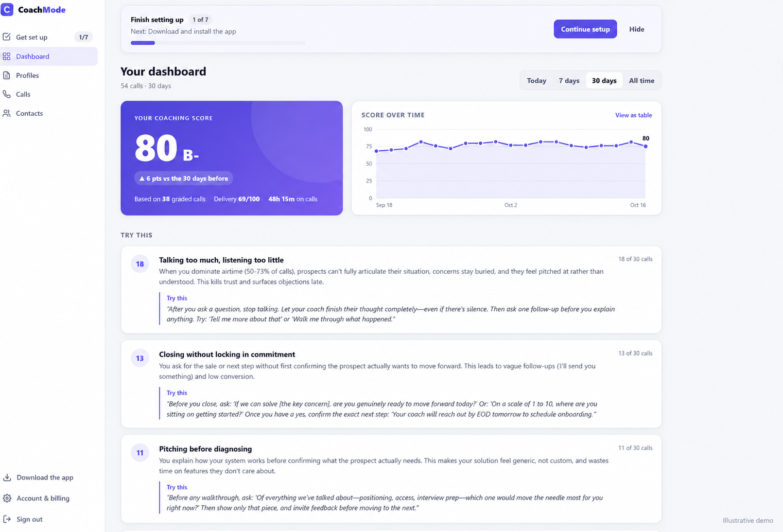
Task: Click the Contacts people icon
Action: [x=7, y=113]
